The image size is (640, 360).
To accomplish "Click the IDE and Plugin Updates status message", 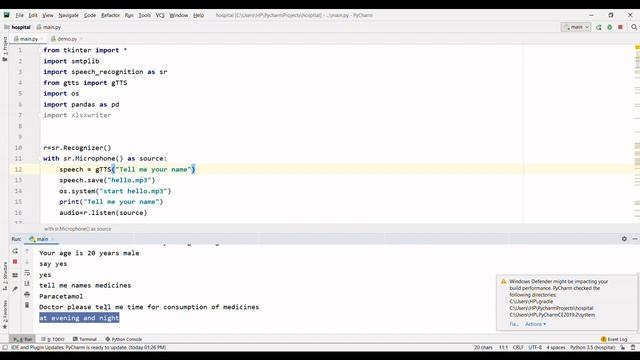I will point(89,347).
